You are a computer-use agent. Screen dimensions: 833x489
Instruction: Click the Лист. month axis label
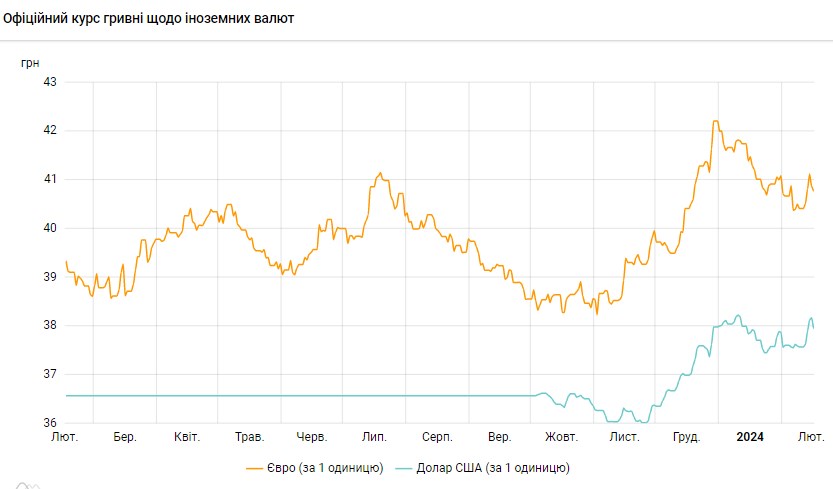point(624,437)
